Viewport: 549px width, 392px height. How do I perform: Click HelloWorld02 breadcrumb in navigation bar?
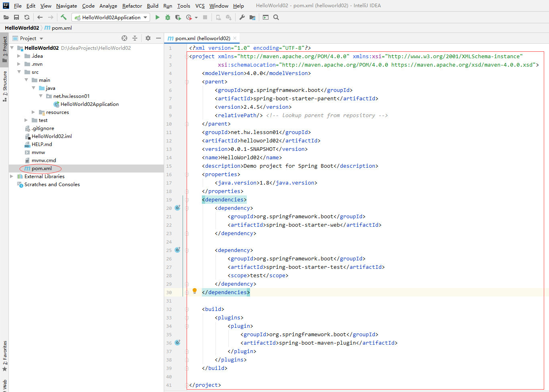click(x=22, y=28)
